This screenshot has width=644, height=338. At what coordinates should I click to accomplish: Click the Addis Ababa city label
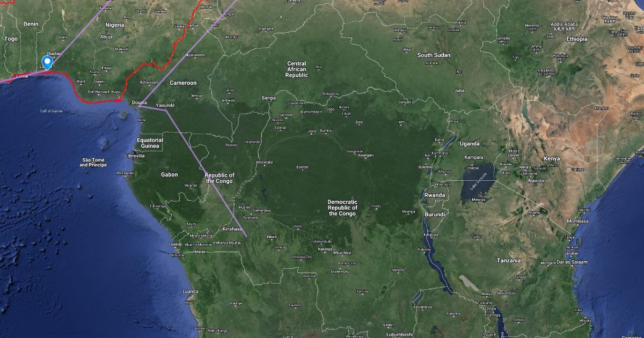click(563, 25)
